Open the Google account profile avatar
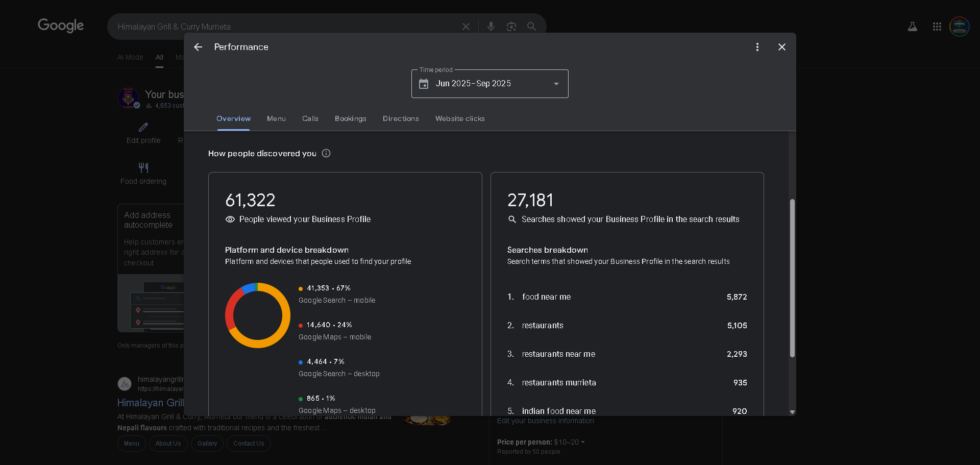The image size is (980, 465). pos(960,27)
